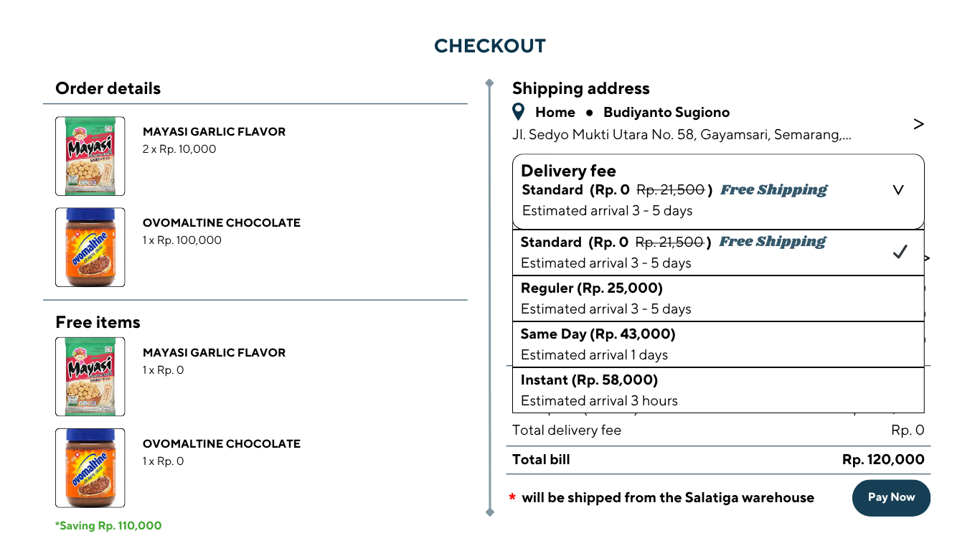Click free Mayasi Garlic item thumbnail
Screen dimensions: 980x551
(90, 377)
